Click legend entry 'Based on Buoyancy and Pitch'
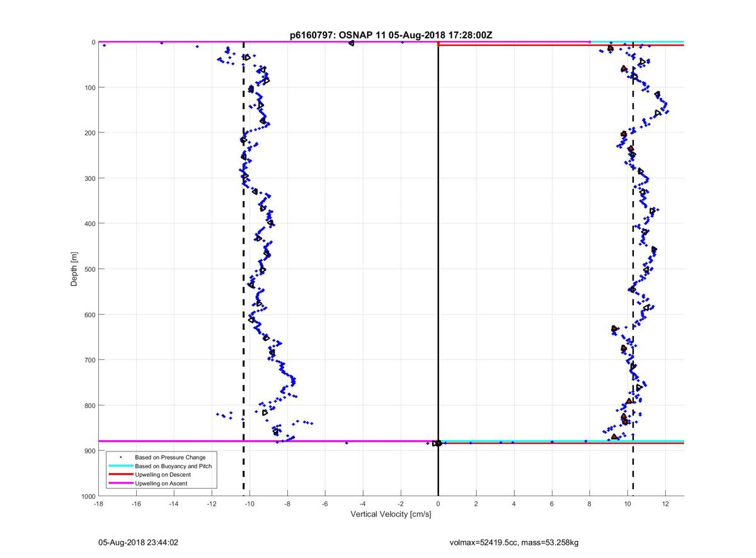This screenshot has height=558, width=756. pyautogui.click(x=173, y=466)
